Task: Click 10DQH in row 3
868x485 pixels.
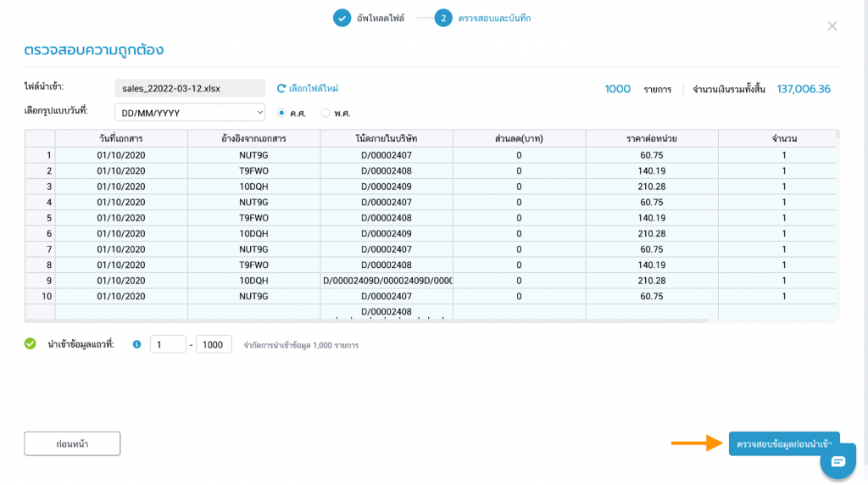Action: (253, 187)
